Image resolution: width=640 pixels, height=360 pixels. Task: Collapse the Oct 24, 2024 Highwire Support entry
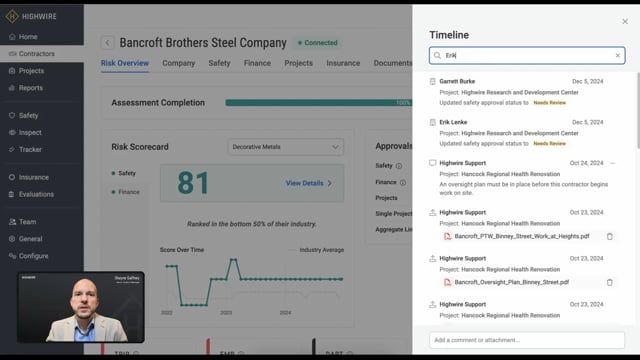(x=613, y=163)
